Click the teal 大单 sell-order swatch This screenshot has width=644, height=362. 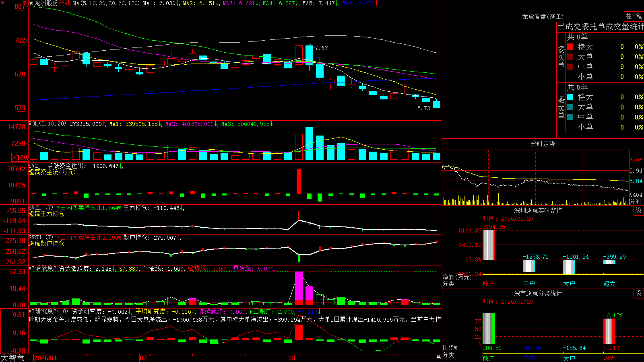(x=570, y=107)
